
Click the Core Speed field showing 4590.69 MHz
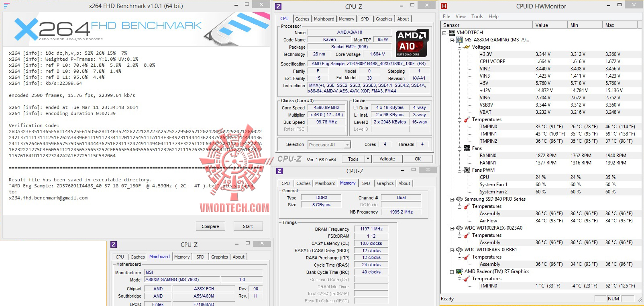[x=327, y=108]
